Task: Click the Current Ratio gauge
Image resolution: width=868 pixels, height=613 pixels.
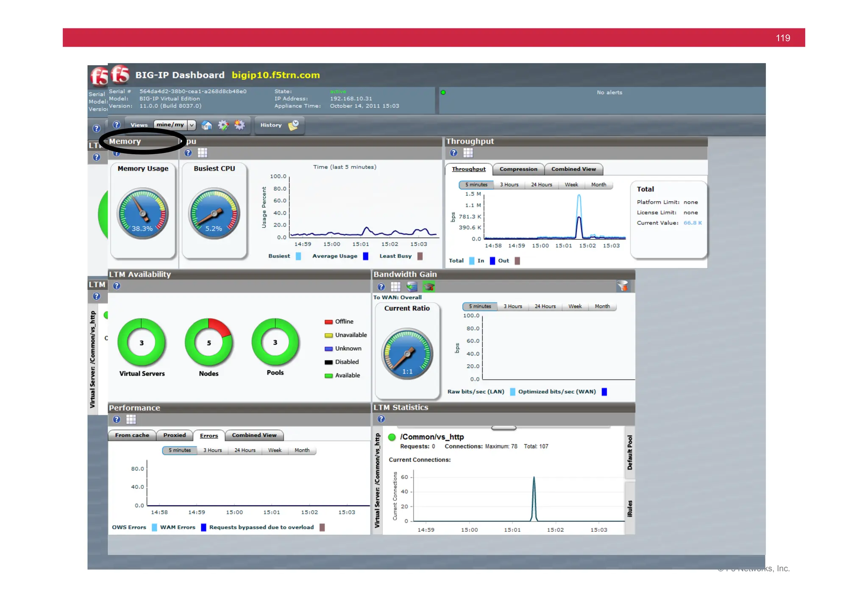Action: pos(407,354)
